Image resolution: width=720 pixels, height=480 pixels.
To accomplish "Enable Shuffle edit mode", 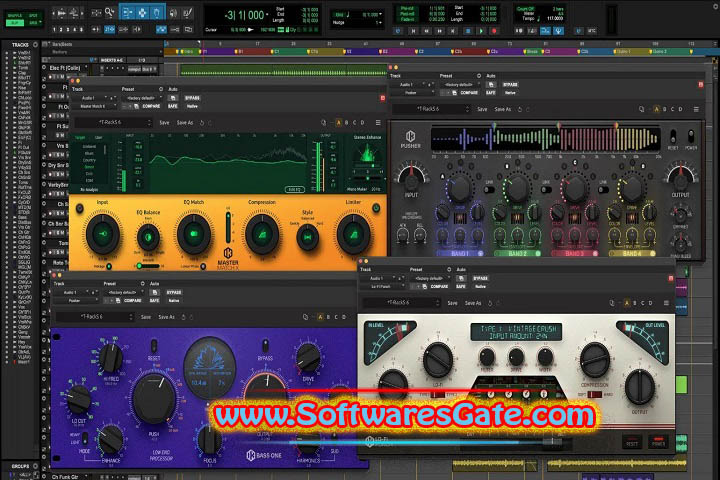I will click(14, 15).
